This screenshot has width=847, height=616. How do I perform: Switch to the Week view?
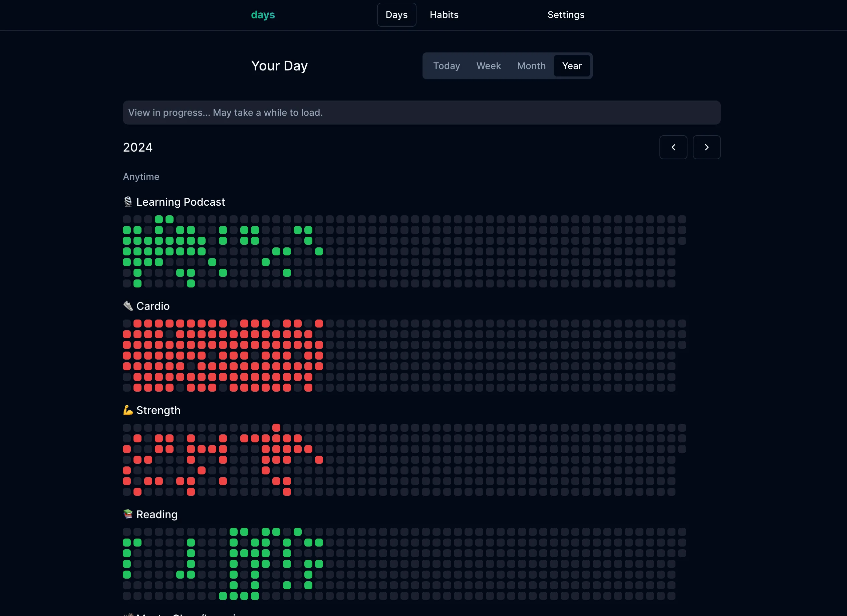(x=488, y=66)
